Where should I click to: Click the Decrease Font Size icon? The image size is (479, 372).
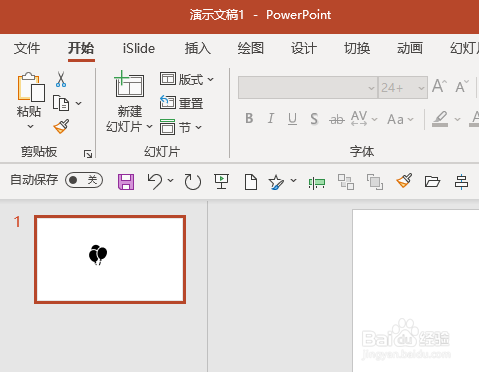[x=462, y=87]
